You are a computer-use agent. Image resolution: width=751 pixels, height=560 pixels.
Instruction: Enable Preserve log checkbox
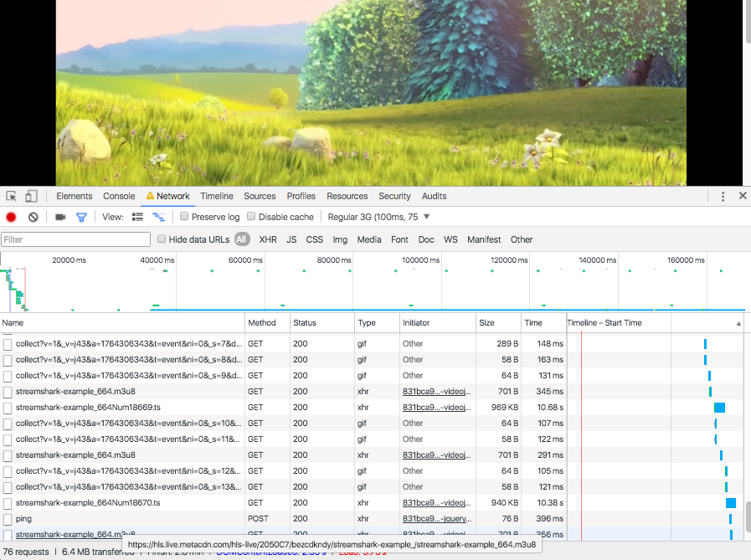184,217
